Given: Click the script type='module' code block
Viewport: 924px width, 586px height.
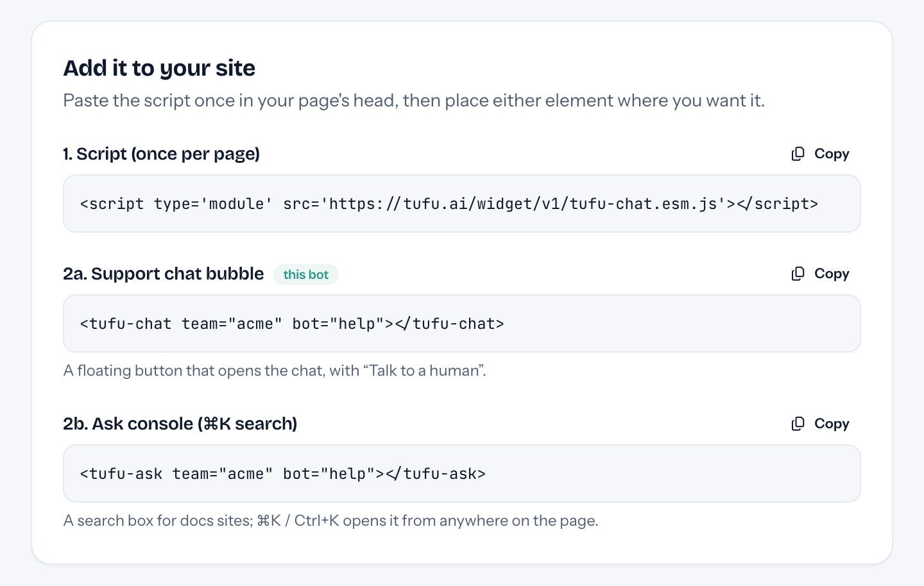Looking at the screenshot, I should tap(462, 204).
